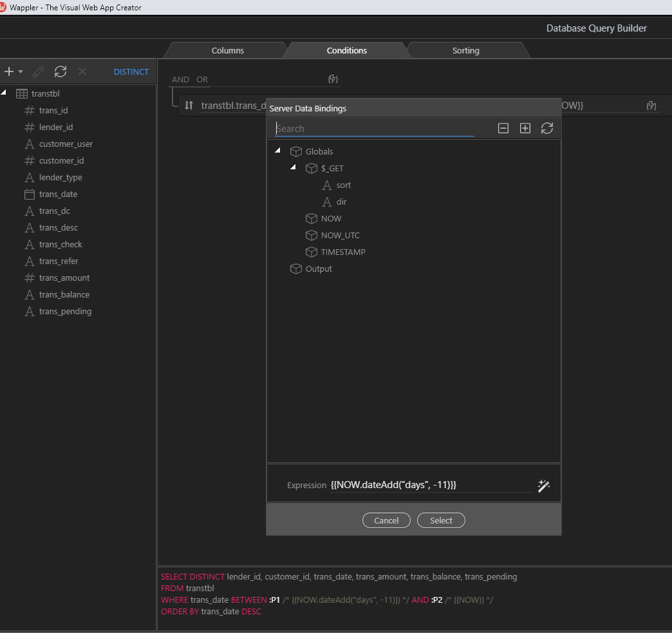Select the $_GET binding

point(332,168)
